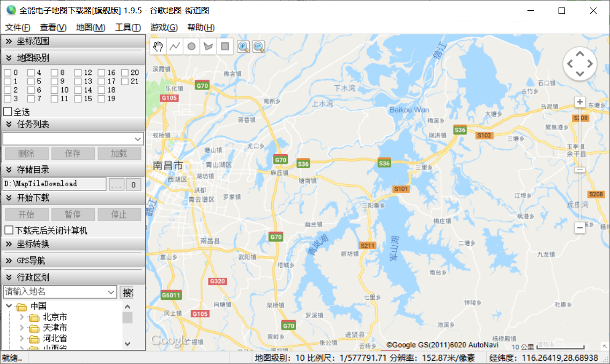Expand the GPS导航 panel
Viewport: 610px width, 364px height.
73,261
